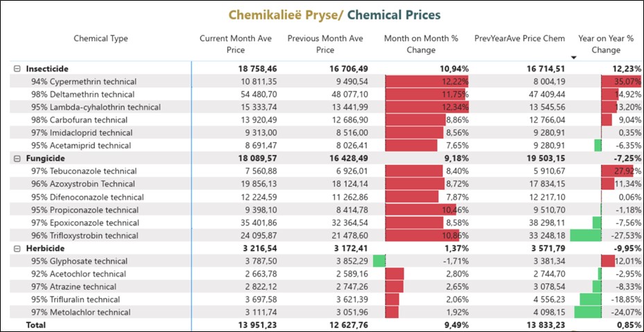This screenshot has height=332, width=644.
Task: Select 94% Cypermethrin technical row
Action: click(84, 82)
